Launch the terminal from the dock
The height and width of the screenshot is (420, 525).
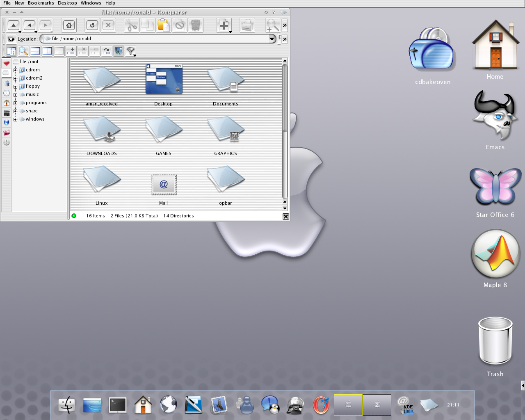pyautogui.click(x=118, y=405)
